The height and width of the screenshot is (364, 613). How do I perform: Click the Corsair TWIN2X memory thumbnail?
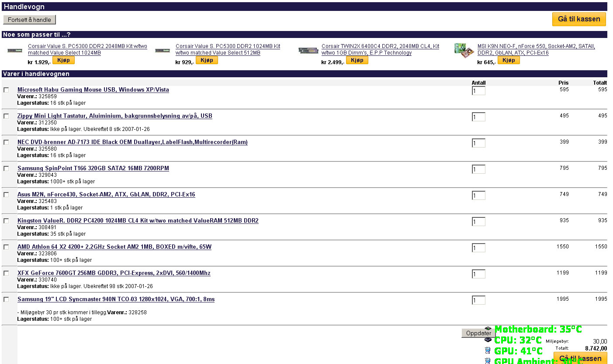(308, 51)
